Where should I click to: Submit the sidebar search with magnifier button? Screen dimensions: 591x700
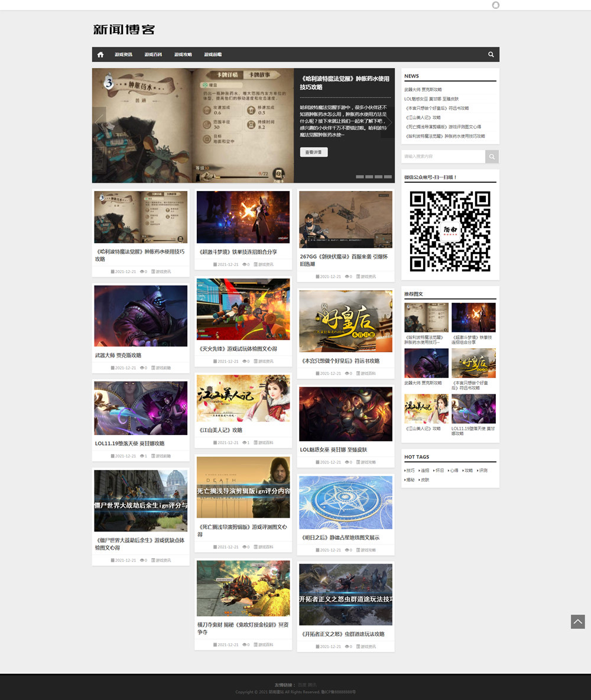tap(492, 157)
